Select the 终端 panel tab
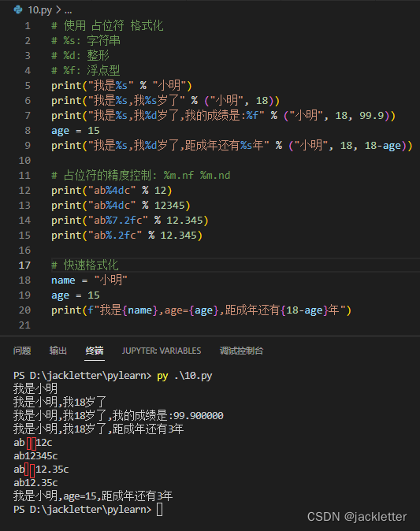The image size is (420, 531). coord(95,351)
